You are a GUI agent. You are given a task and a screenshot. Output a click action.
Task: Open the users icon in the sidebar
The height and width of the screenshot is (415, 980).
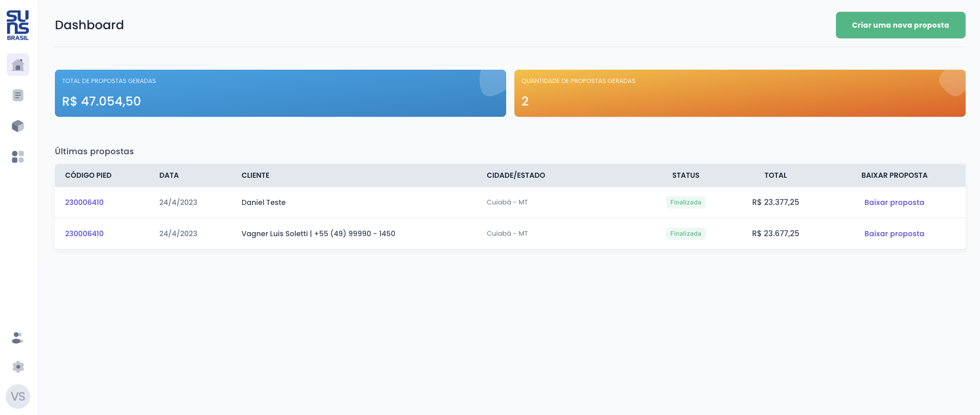pyautogui.click(x=18, y=338)
